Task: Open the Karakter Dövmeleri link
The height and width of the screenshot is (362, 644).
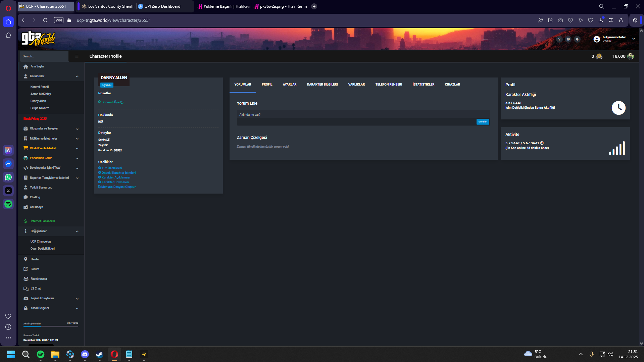Action: [115, 182]
